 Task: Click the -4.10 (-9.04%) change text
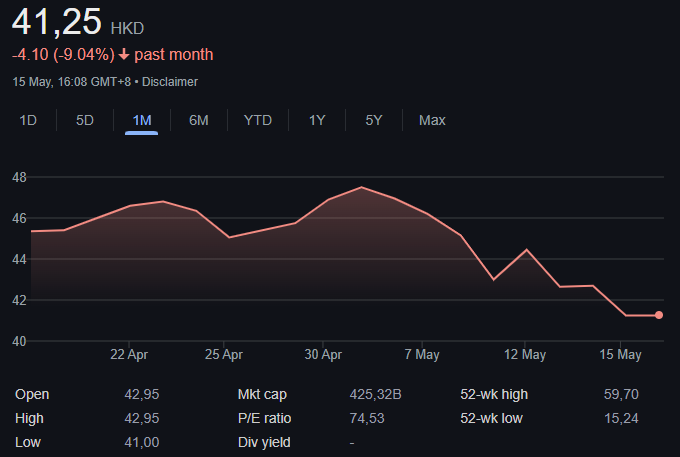[63, 55]
